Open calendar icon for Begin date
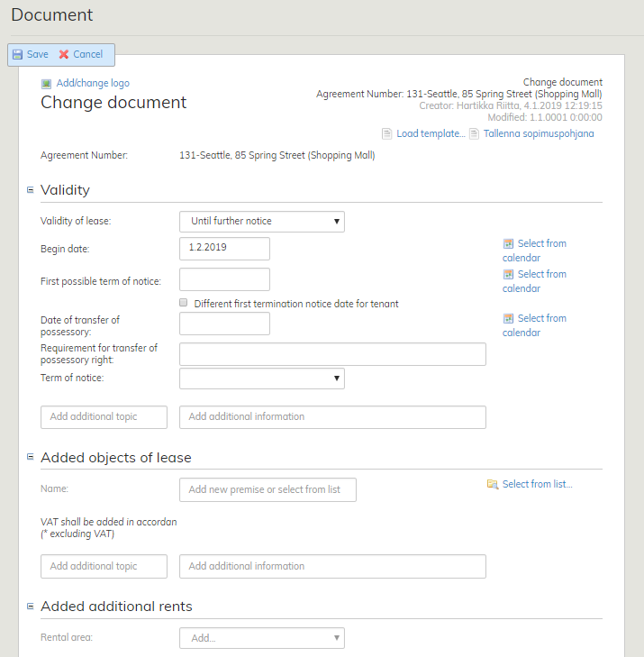Viewport: 644px width, 657px height. click(508, 244)
